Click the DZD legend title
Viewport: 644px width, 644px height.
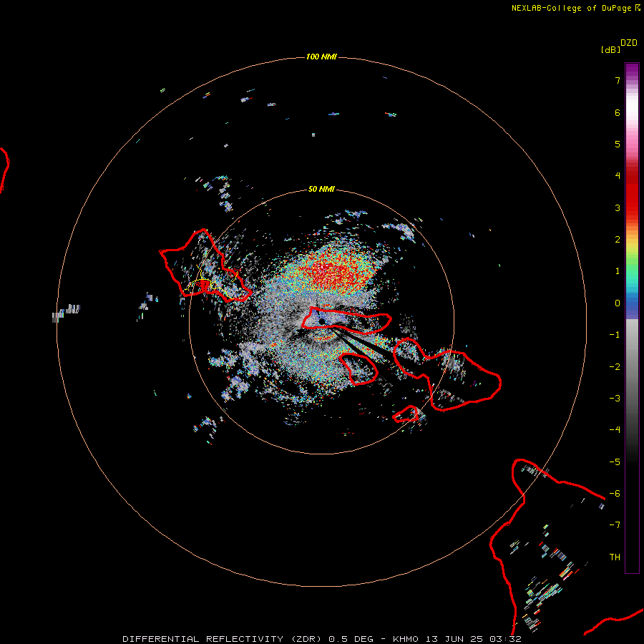629,43
